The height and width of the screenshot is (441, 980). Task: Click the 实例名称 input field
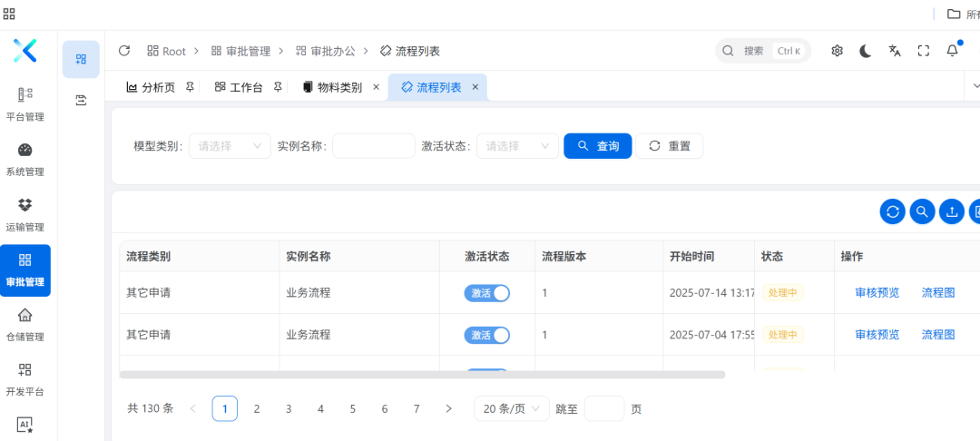[x=374, y=145]
